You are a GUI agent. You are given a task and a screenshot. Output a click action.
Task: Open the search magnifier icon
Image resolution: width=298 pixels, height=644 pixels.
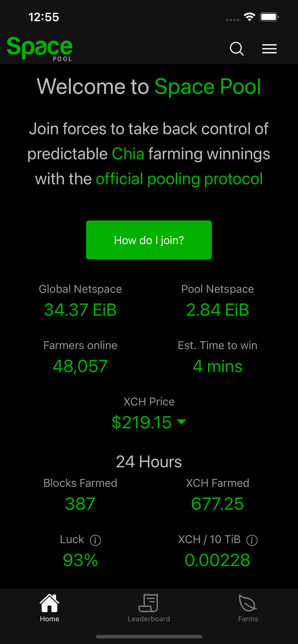(x=237, y=49)
